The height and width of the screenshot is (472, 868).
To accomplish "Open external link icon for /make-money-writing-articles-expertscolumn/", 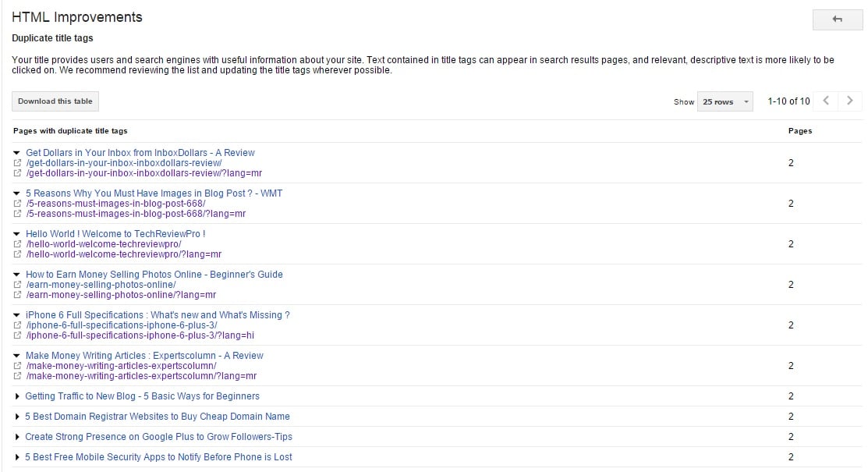I will 17,366.
